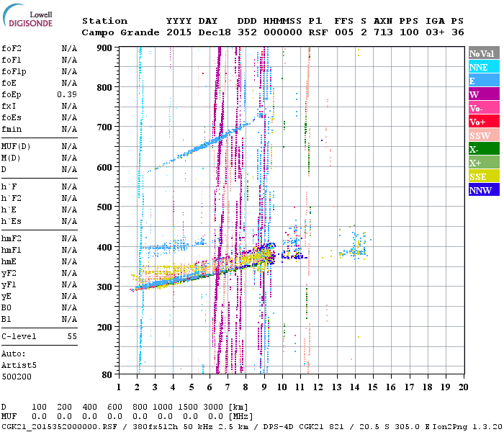The image size is (504, 432).
Task: Select the NoVal gray legend swatch
Action: (484, 53)
